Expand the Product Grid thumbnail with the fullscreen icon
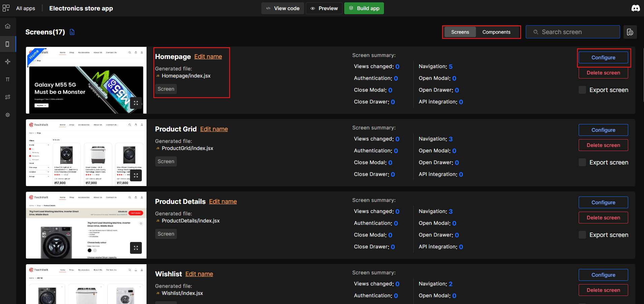This screenshot has height=304, width=644. (x=136, y=175)
